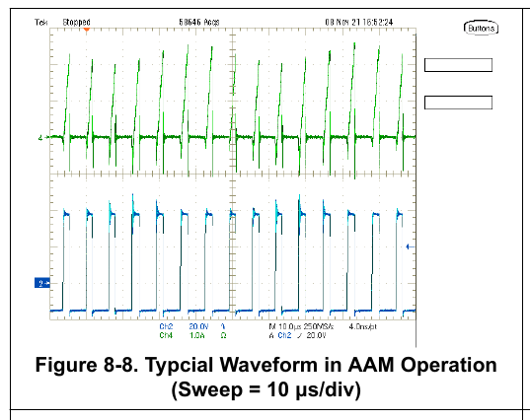Click the '20.0V' Ch2 scale value
The height and width of the screenshot is (420, 530).
tap(198, 326)
